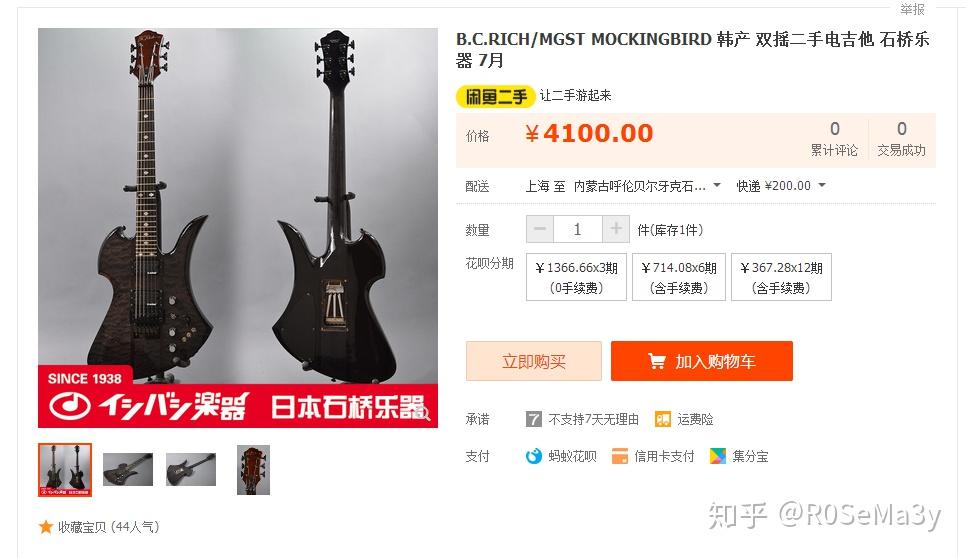Add item with 加入购物车 button
This screenshot has height=558, width=966.
coord(702,361)
